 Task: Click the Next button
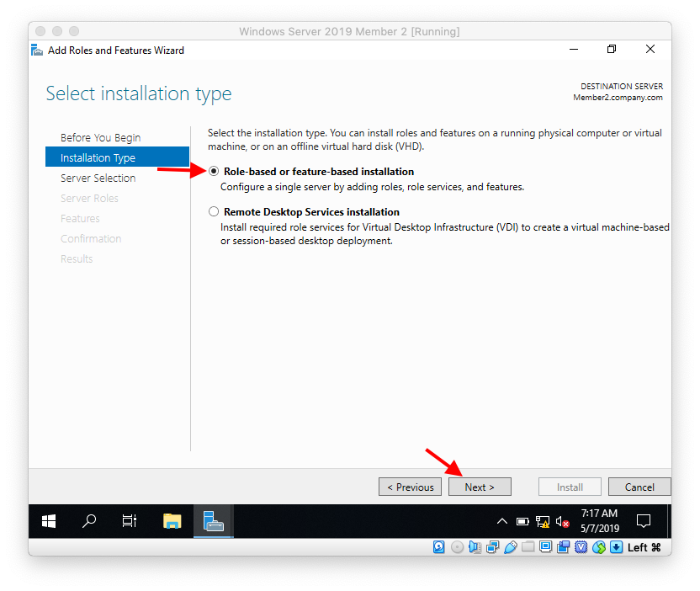pos(480,487)
